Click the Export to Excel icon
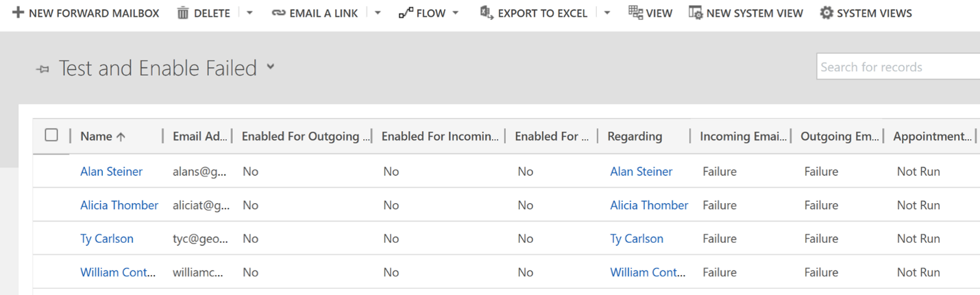The height and width of the screenshot is (295, 980). (x=487, y=12)
